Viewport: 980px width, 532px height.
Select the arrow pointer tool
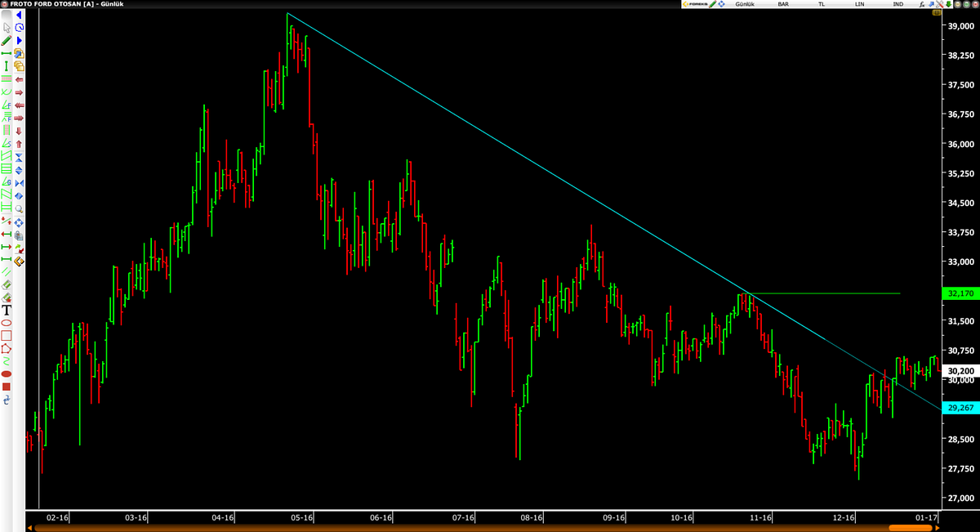[x=7, y=27]
